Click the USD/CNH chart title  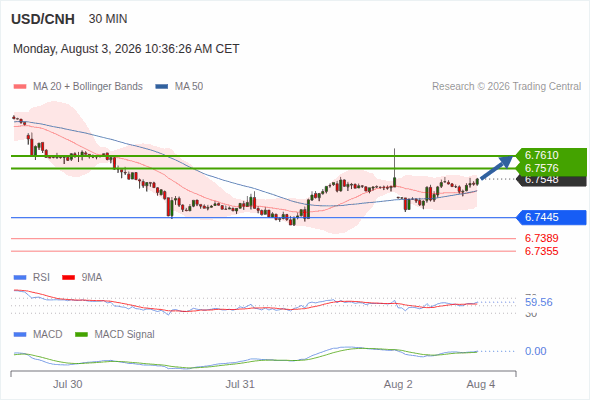click(43, 19)
